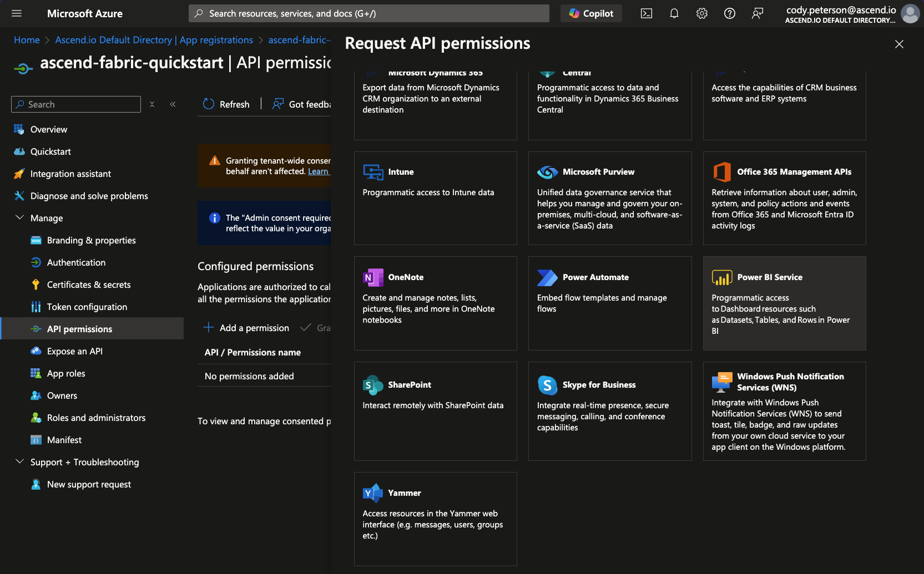Viewport: 924px width, 574px height.
Task: Click API / Permissions name column header
Action: pos(253,352)
